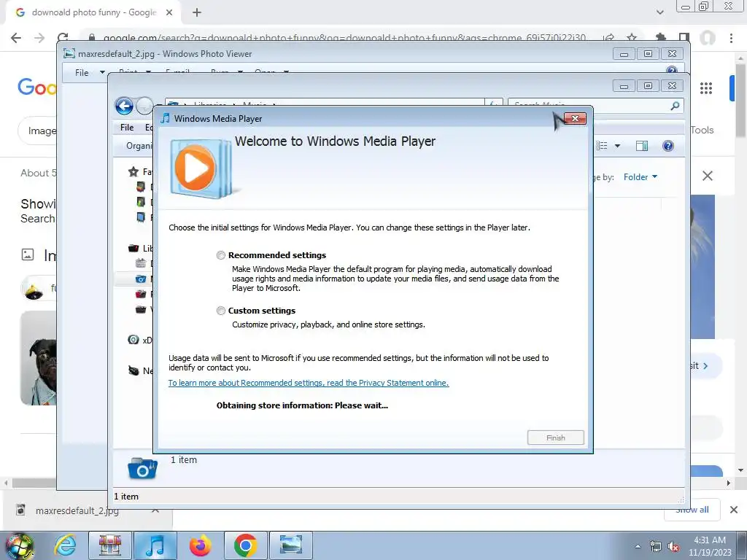The width and height of the screenshot is (747, 560).
Task: Click the Organize button in Explorer toolbar
Action: pos(139,146)
